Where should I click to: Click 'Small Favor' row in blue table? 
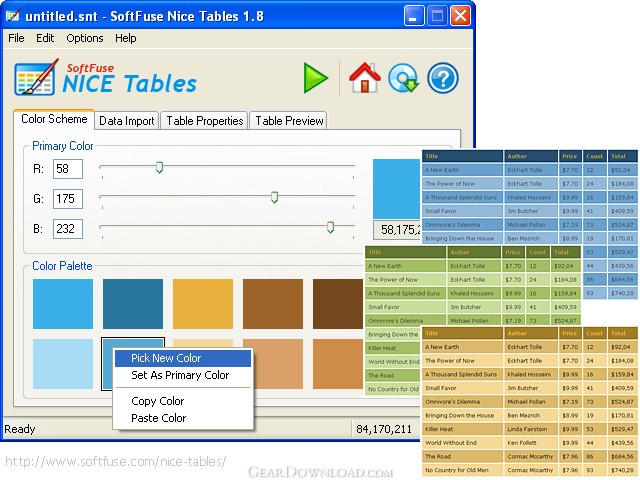529,211
